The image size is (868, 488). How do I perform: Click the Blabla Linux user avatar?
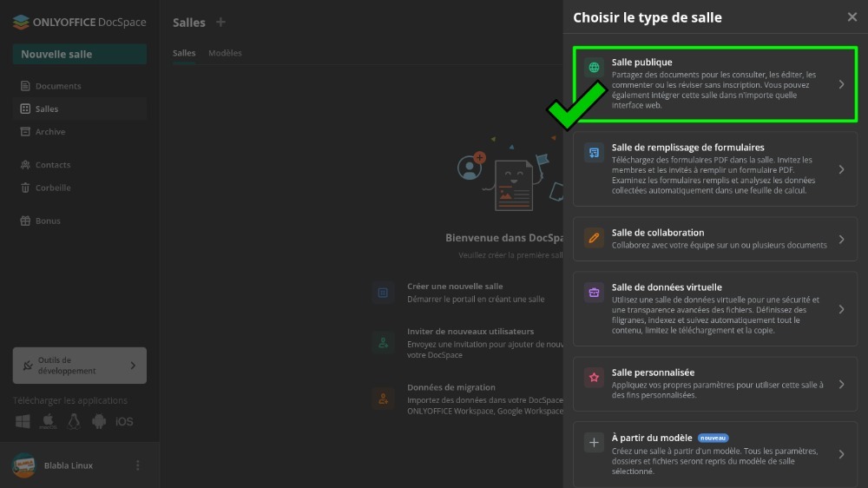23,465
